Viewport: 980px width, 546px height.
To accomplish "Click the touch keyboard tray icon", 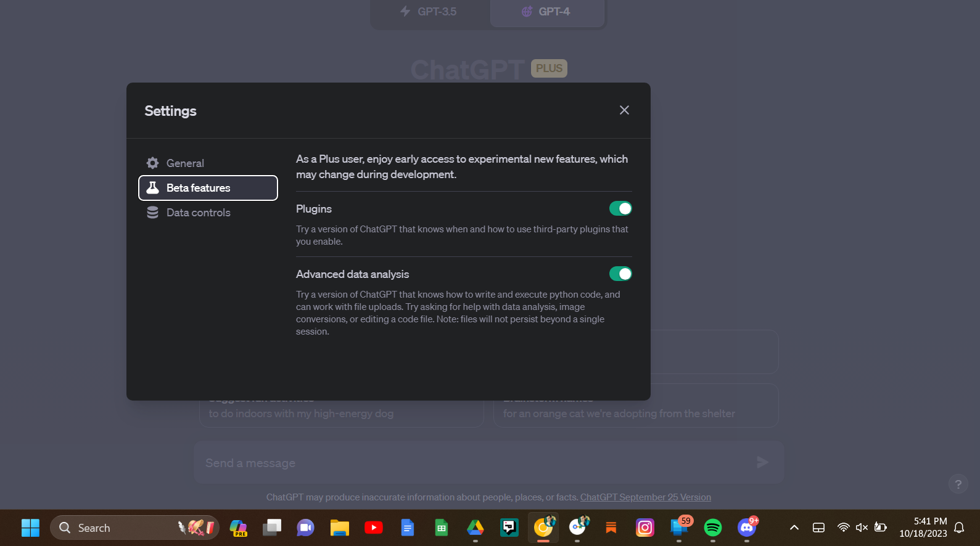I will pos(818,528).
